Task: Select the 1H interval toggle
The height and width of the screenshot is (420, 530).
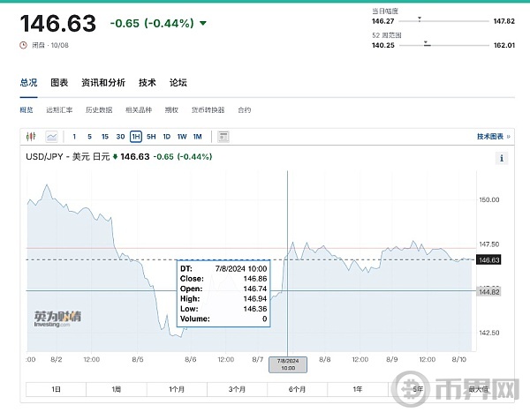Action: [136, 137]
